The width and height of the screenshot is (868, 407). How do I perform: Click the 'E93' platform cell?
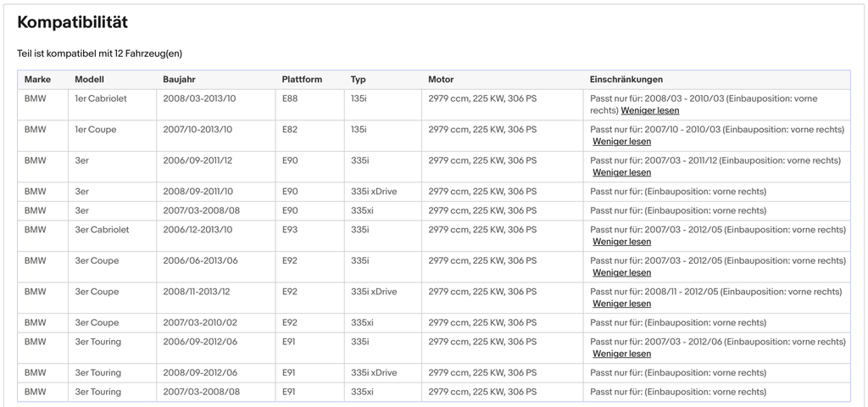pos(290,230)
